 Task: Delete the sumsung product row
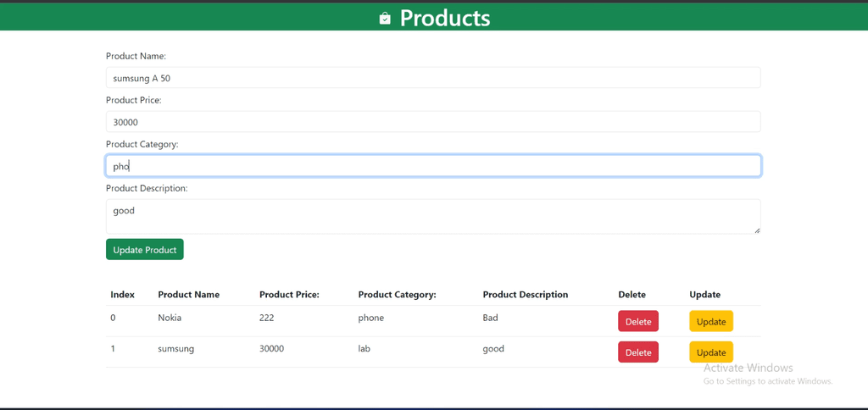coord(637,352)
